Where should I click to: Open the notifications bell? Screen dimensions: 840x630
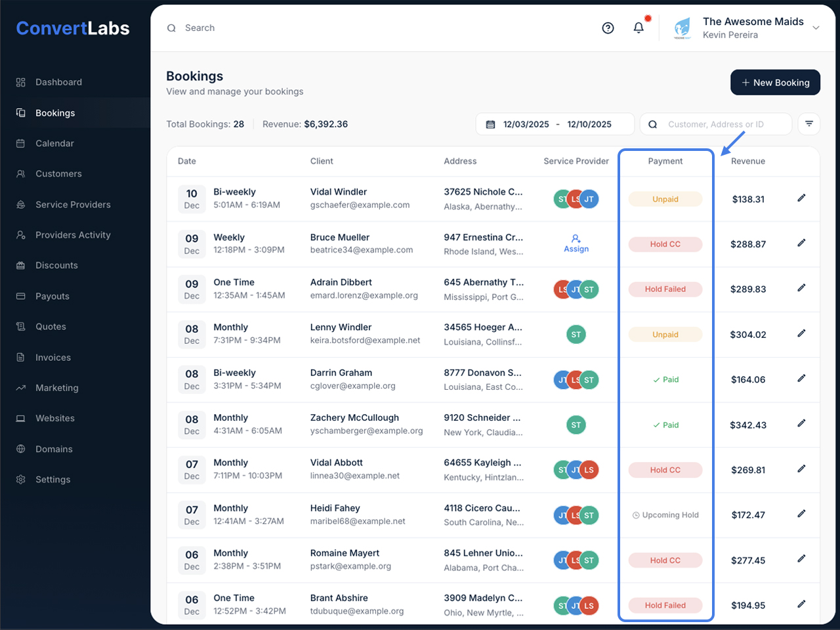pyautogui.click(x=639, y=28)
